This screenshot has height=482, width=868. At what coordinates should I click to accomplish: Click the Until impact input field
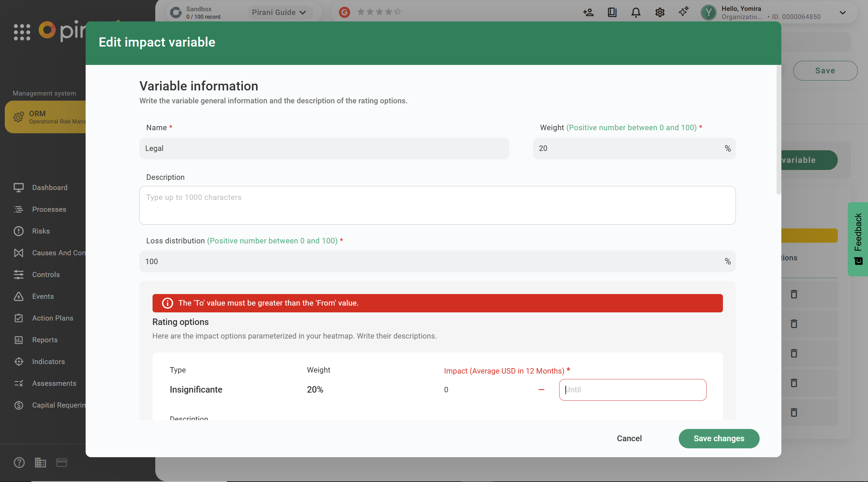pos(633,390)
